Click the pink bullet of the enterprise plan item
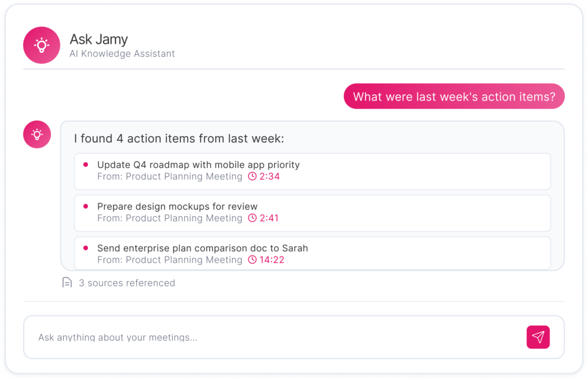588x380 pixels. tap(86, 248)
